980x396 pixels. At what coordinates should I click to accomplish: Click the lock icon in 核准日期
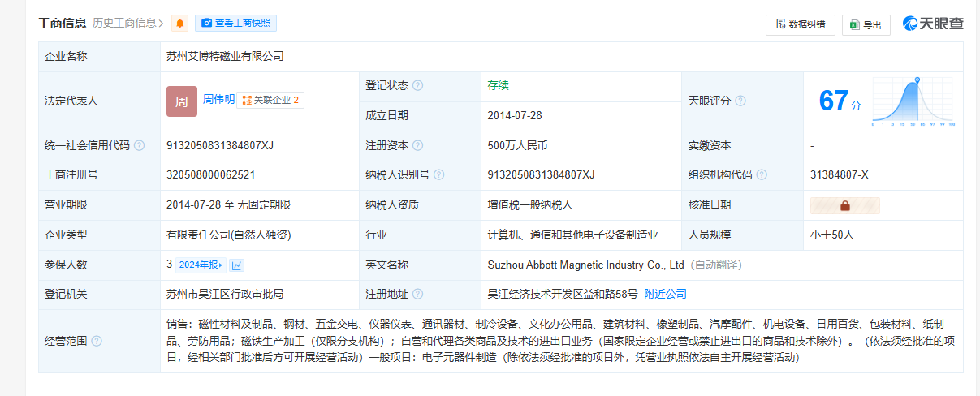coord(845,205)
